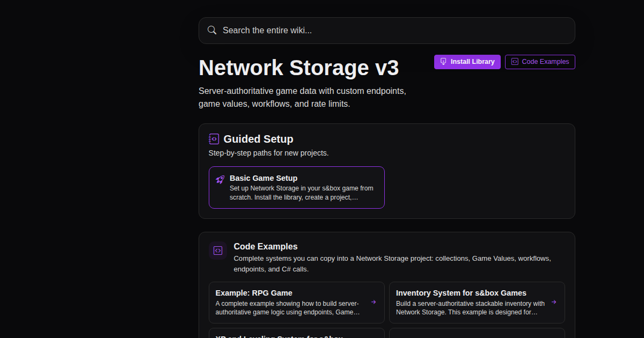The image size is (644, 338).
Task: Click the download icon on Install Library
Action: coord(443,62)
